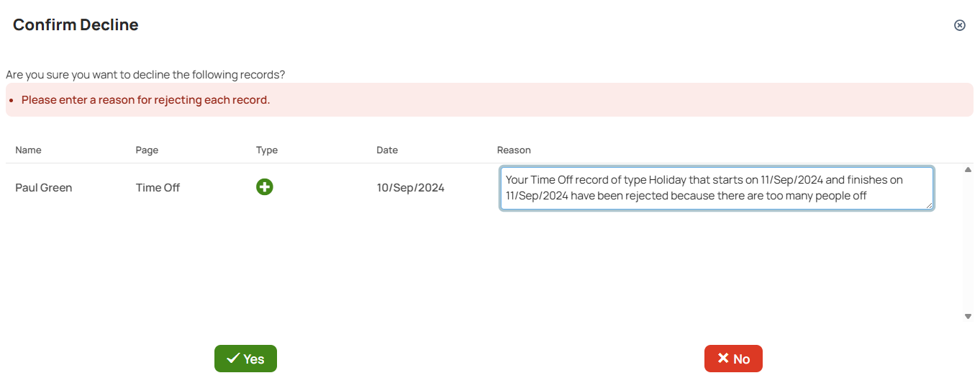Click the scrollbar down arrow
This screenshot has width=980, height=378.
point(968,316)
